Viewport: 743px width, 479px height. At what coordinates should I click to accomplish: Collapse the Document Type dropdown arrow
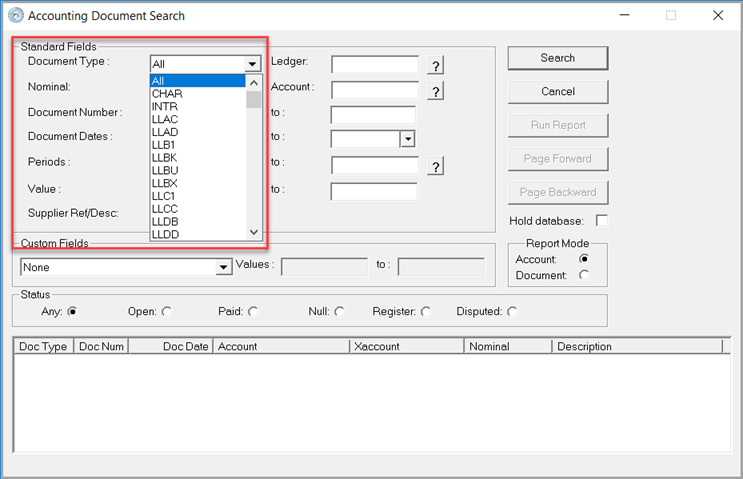point(254,64)
